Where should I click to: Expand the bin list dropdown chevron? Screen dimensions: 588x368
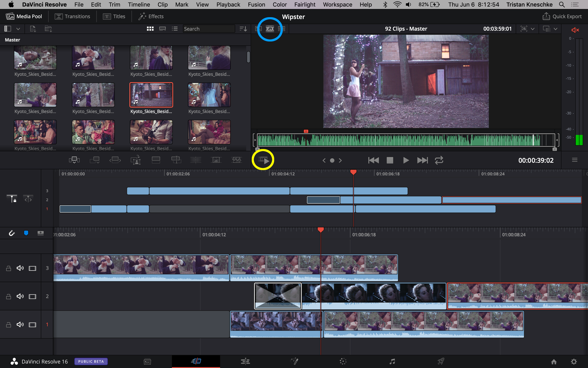(x=18, y=29)
